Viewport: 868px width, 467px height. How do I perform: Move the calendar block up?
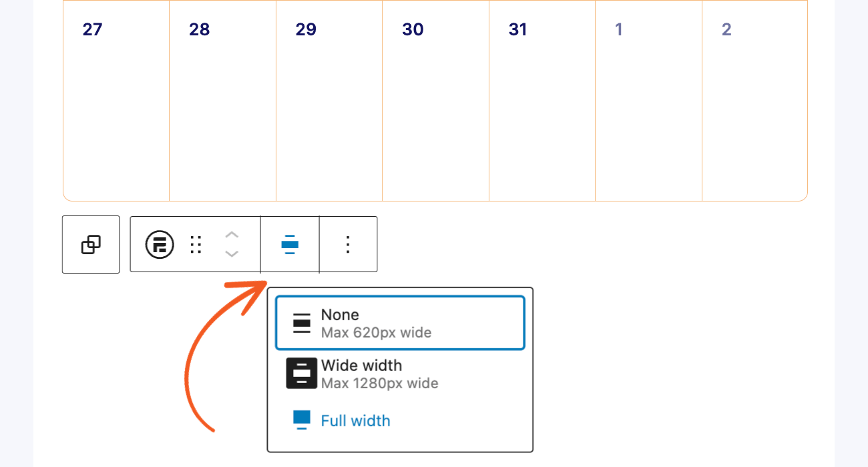(232, 236)
